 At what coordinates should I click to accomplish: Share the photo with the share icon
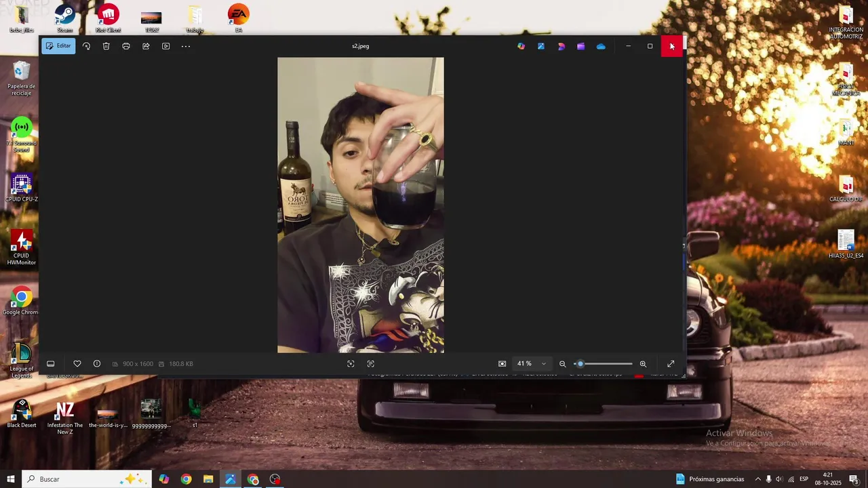146,46
